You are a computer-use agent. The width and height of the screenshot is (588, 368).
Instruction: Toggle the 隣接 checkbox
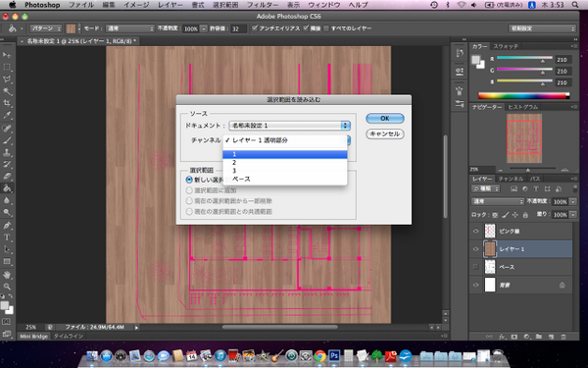306,28
